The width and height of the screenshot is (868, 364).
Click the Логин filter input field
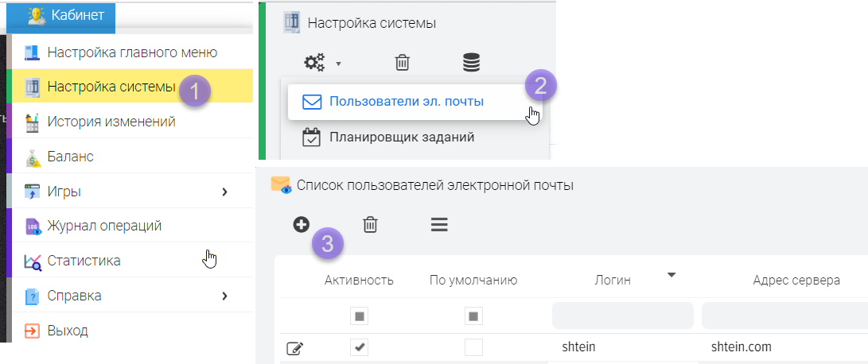pyautogui.click(x=623, y=316)
